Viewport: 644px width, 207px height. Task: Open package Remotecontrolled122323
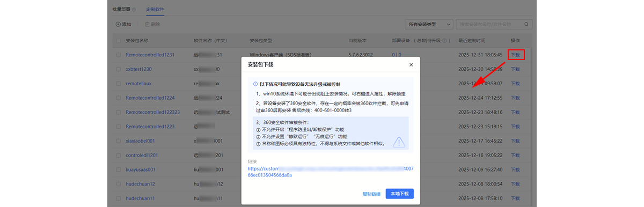152,112
